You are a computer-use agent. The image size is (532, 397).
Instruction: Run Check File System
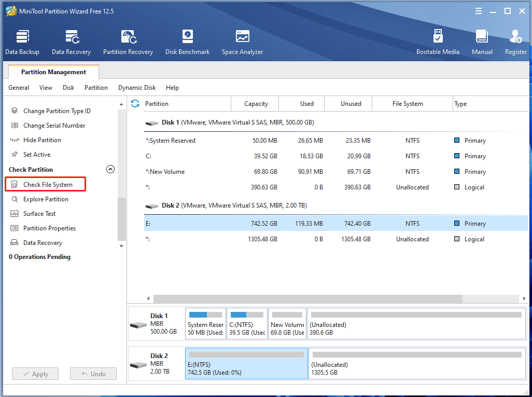(x=46, y=184)
